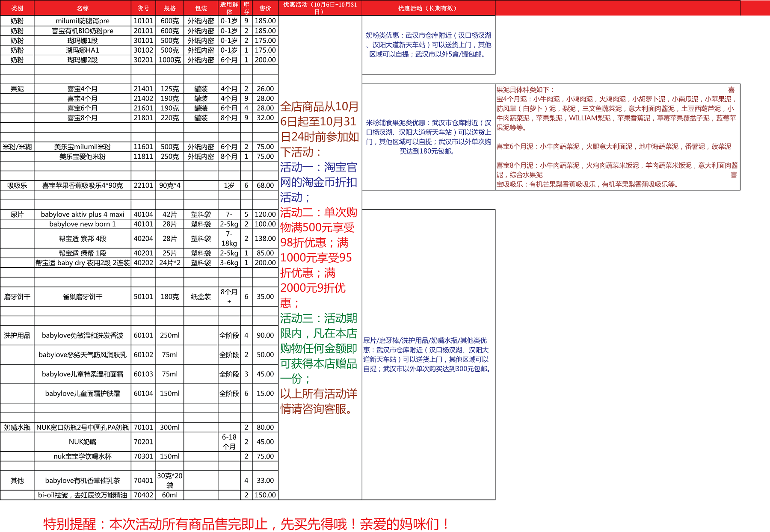
Task: Click the milumil防腹泻pre product name cell
Action: (83, 21)
